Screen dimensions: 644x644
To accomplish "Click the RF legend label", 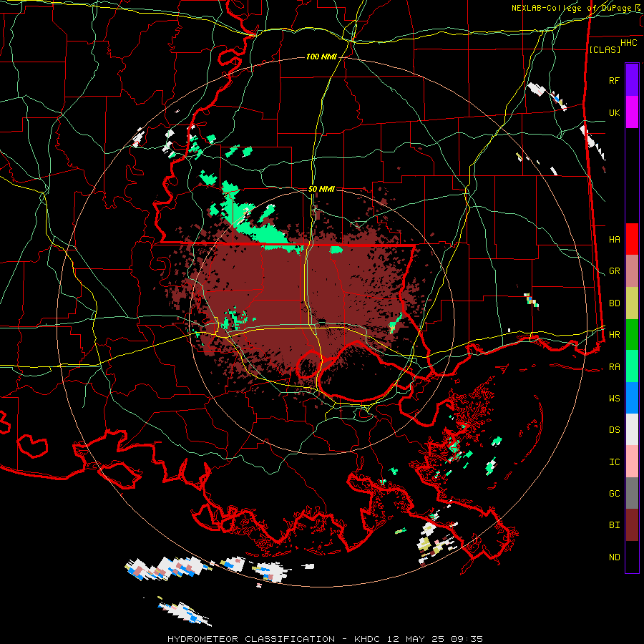I will 614,80.
